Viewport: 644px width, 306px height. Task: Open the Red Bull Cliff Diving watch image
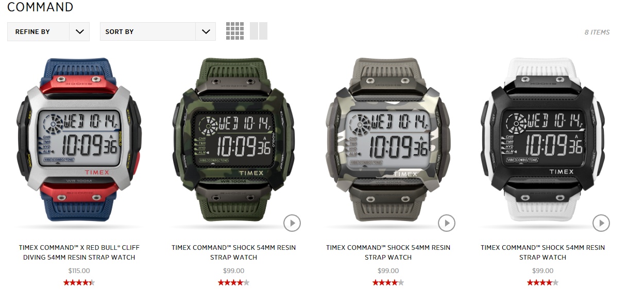pyautogui.click(x=79, y=140)
